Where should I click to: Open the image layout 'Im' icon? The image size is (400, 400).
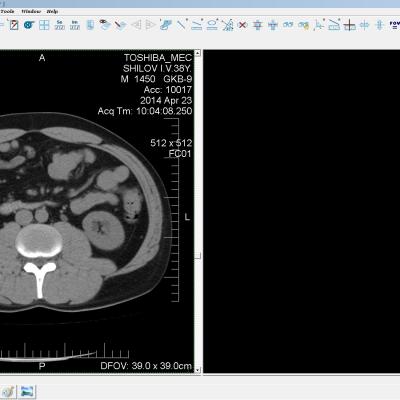(x=75, y=25)
